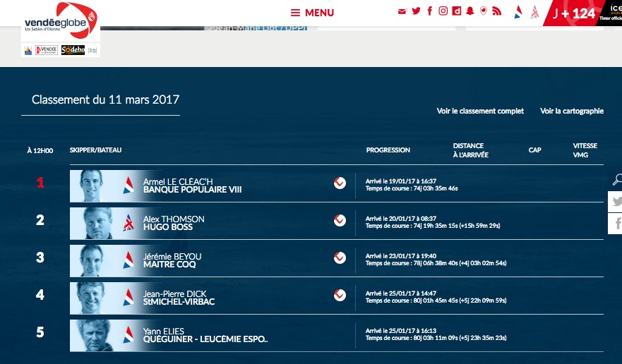The image size is (622, 364).
Task: Click BANQUE POPULAIRE VIII boat name
Action: [x=193, y=190]
